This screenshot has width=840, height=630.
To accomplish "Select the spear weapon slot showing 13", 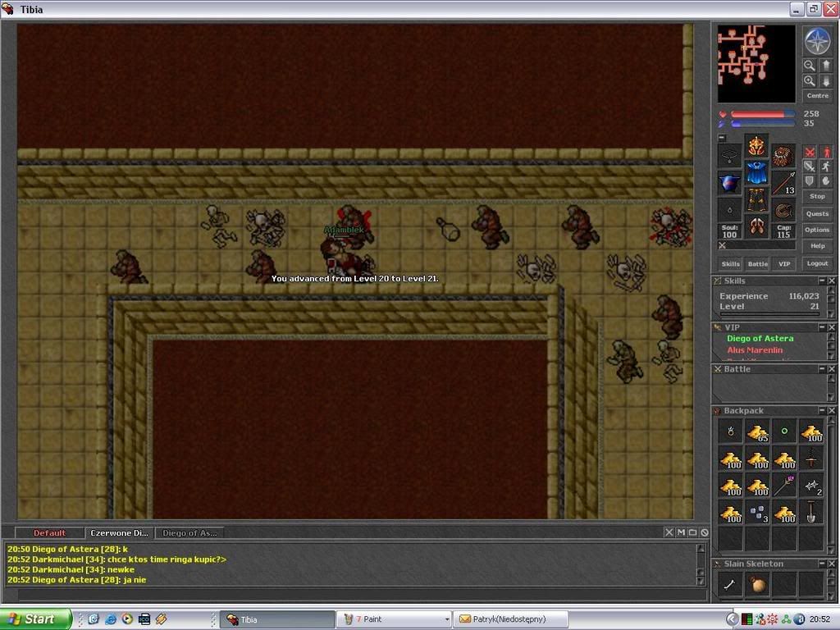I will tap(783, 183).
